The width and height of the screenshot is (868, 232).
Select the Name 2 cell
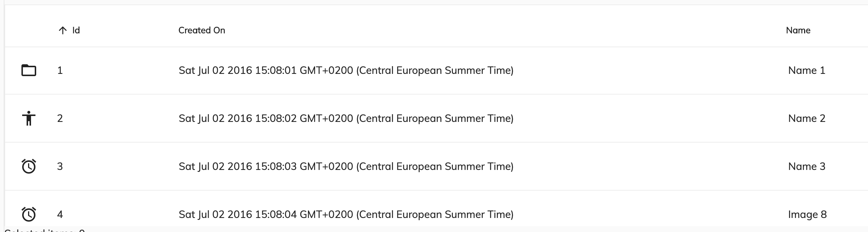click(806, 118)
